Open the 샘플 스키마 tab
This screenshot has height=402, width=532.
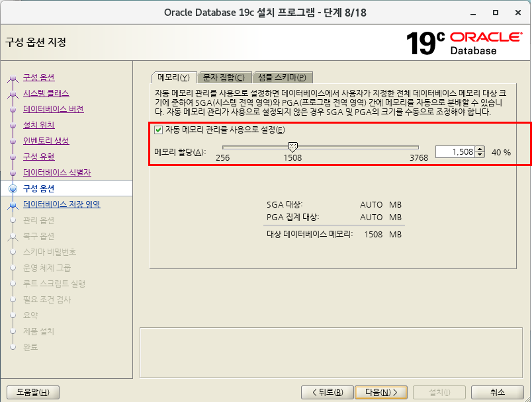point(282,77)
